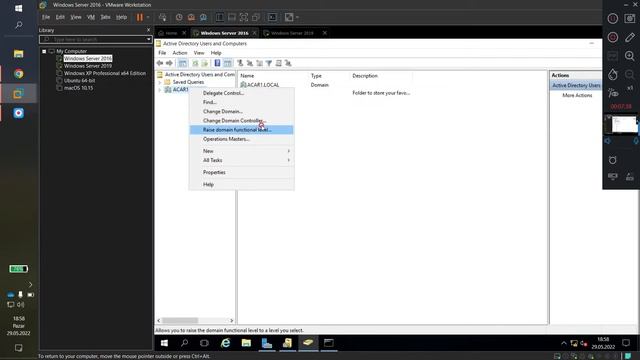Open Properties from the context menu

[241, 173]
